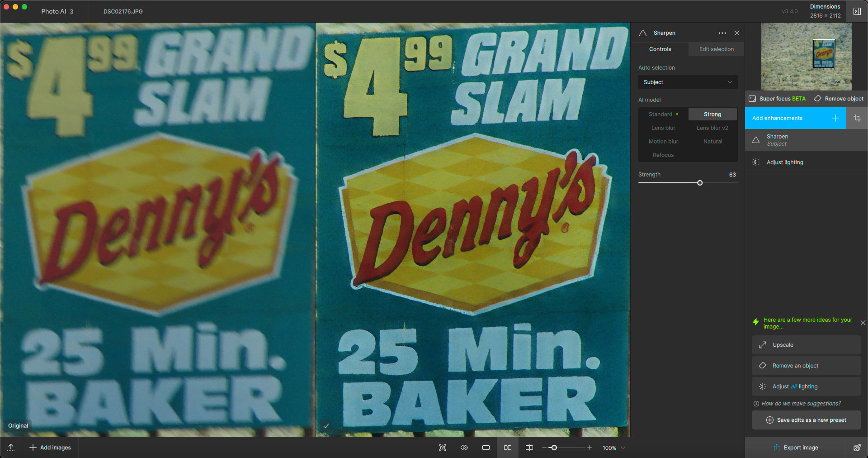Adjust the zoom level slider
The width and height of the screenshot is (868, 458).
pyautogui.click(x=554, y=448)
